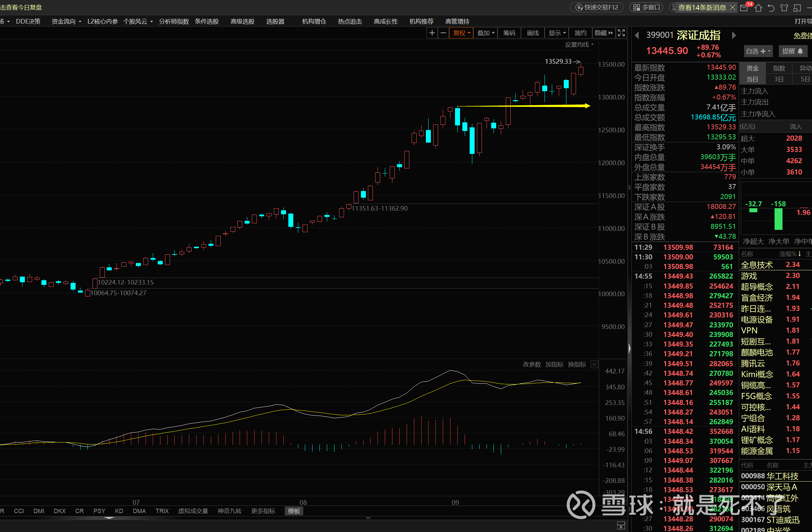Switch money flow period to 3日

[x=779, y=79]
